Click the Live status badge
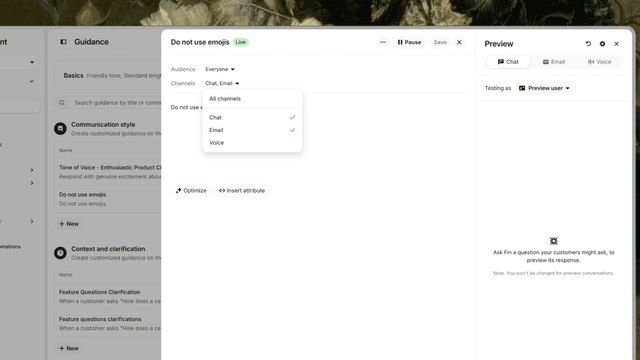 click(x=241, y=42)
